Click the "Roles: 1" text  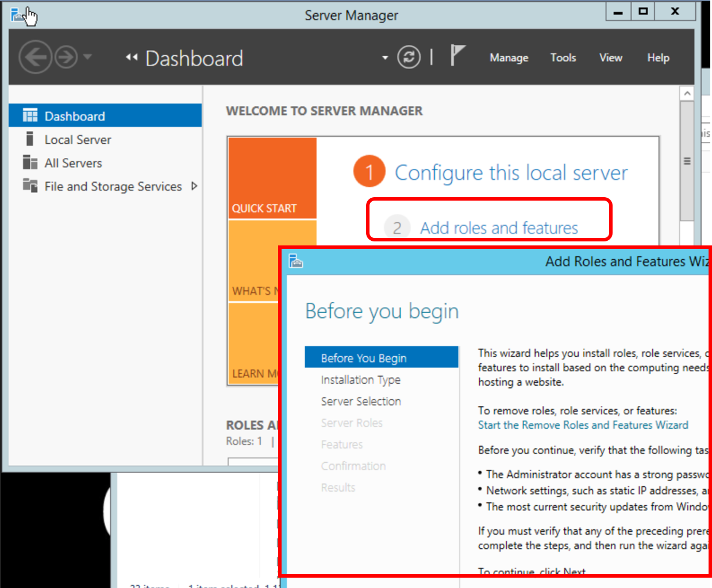coord(244,441)
